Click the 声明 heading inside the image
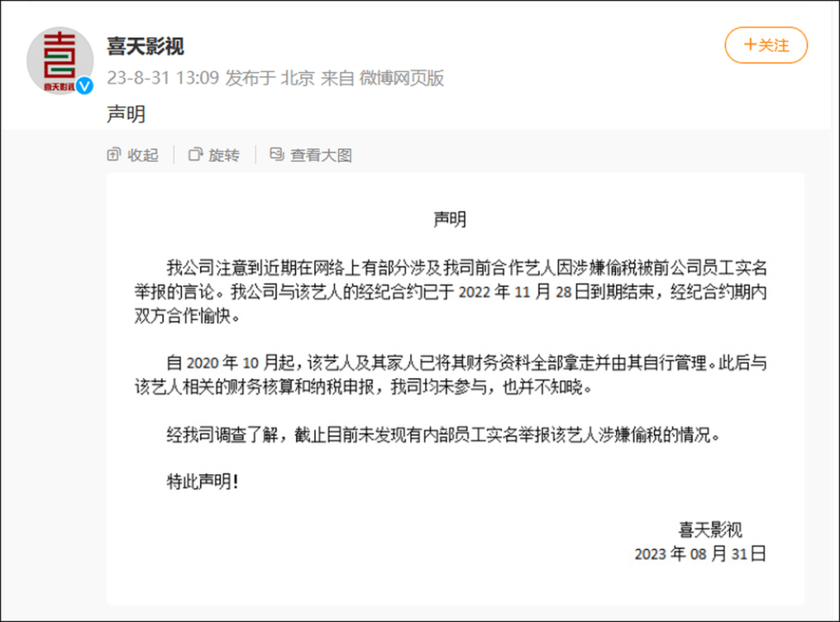Screen dimensions: 840x622 [450, 219]
